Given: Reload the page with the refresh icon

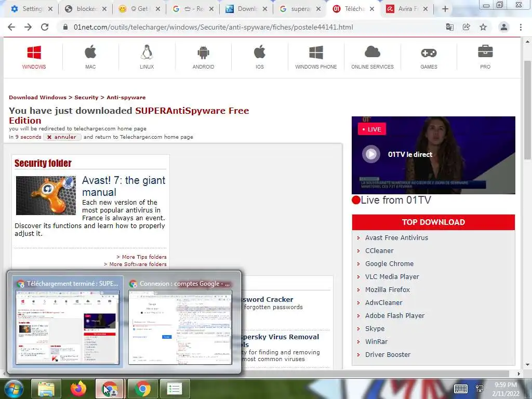Looking at the screenshot, I should click(x=45, y=27).
